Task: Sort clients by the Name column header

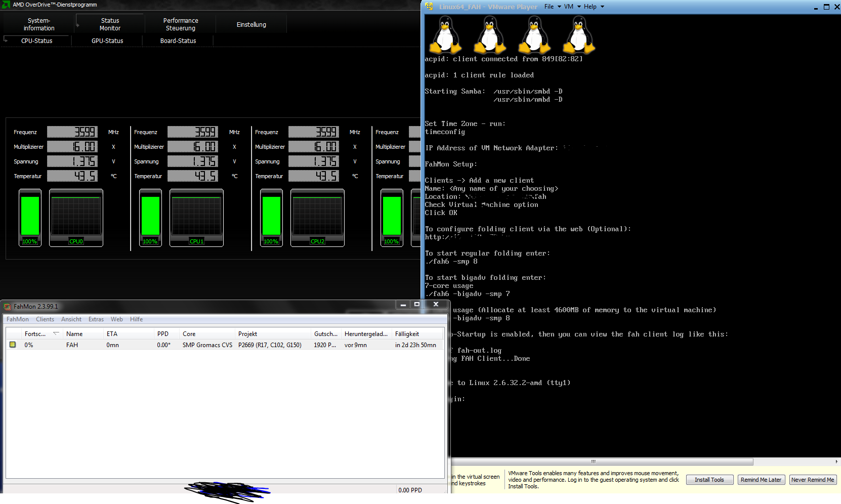Action: pos(83,334)
